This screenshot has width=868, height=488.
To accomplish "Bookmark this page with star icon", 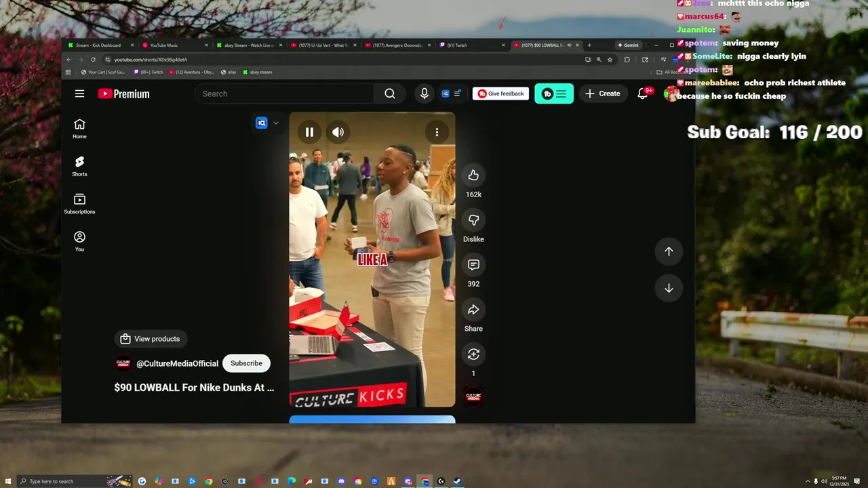I will click(x=610, y=60).
